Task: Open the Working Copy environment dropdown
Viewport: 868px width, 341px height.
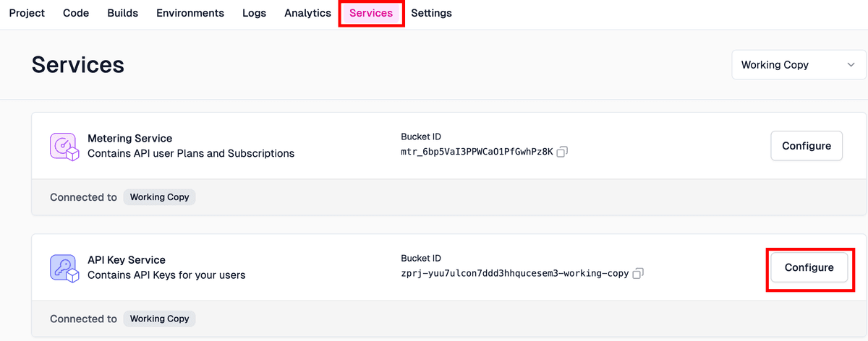Action: pyautogui.click(x=798, y=65)
